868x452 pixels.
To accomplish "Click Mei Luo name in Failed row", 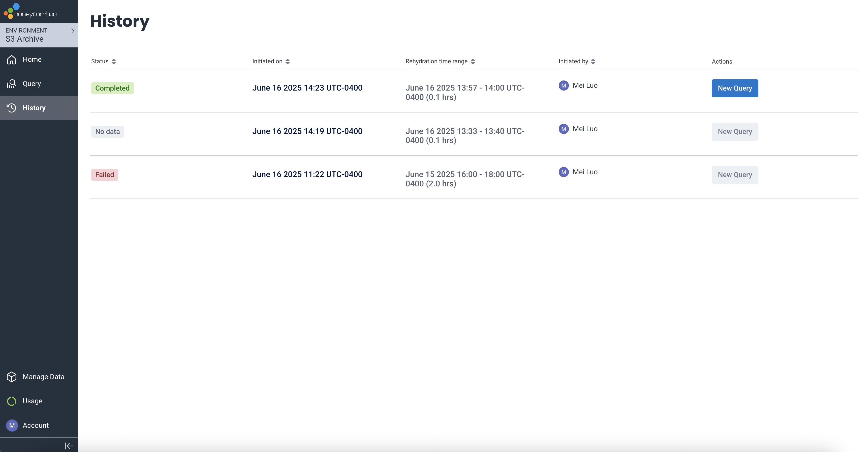I will click(585, 172).
